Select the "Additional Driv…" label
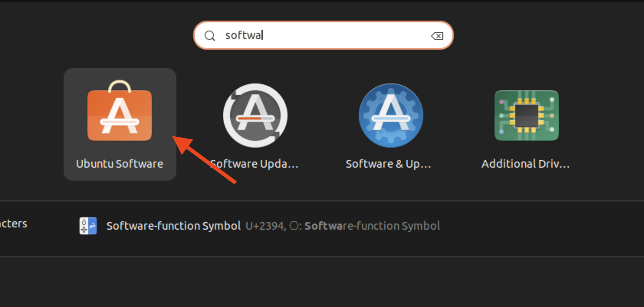This screenshot has height=307, width=644. (526, 164)
